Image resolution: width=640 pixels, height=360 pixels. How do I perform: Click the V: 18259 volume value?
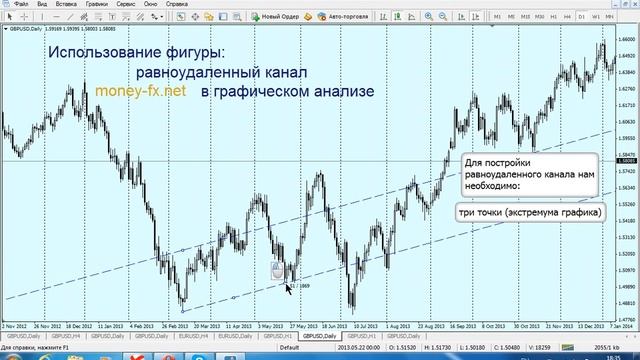(541, 348)
